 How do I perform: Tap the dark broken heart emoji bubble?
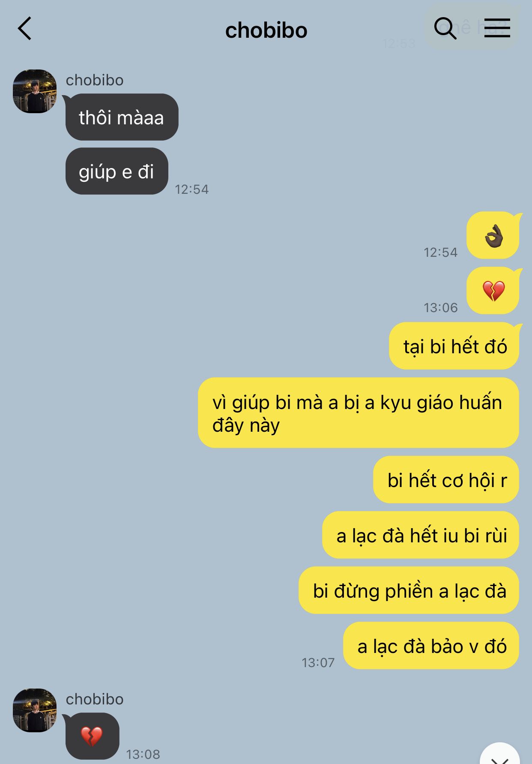tap(92, 736)
